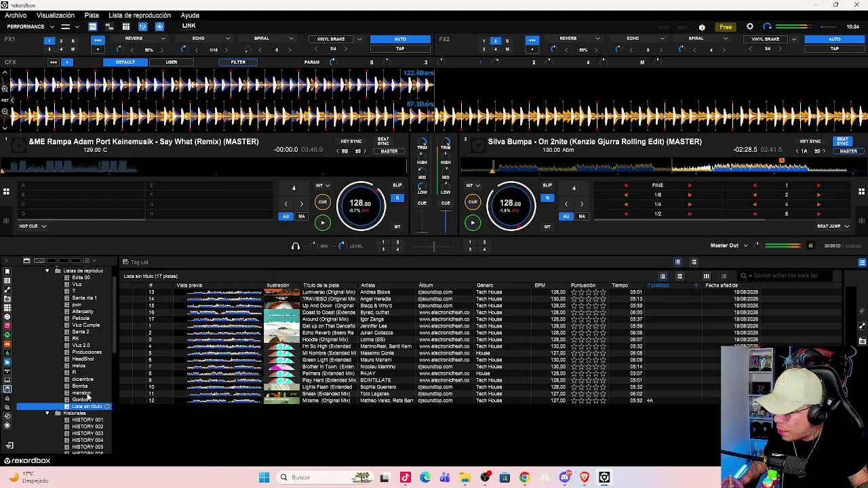Open the Pista menu
Screen dimensions: 868x488
tap(92, 15)
